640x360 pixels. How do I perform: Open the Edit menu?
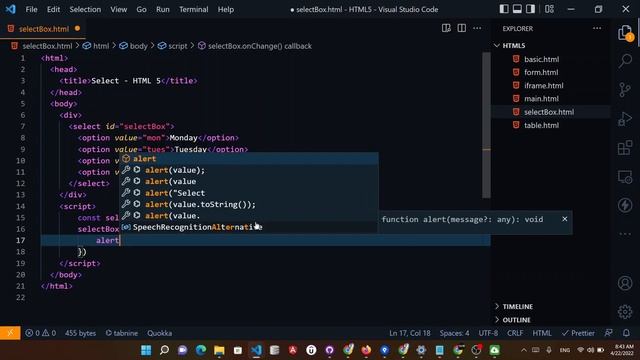tap(53, 9)
